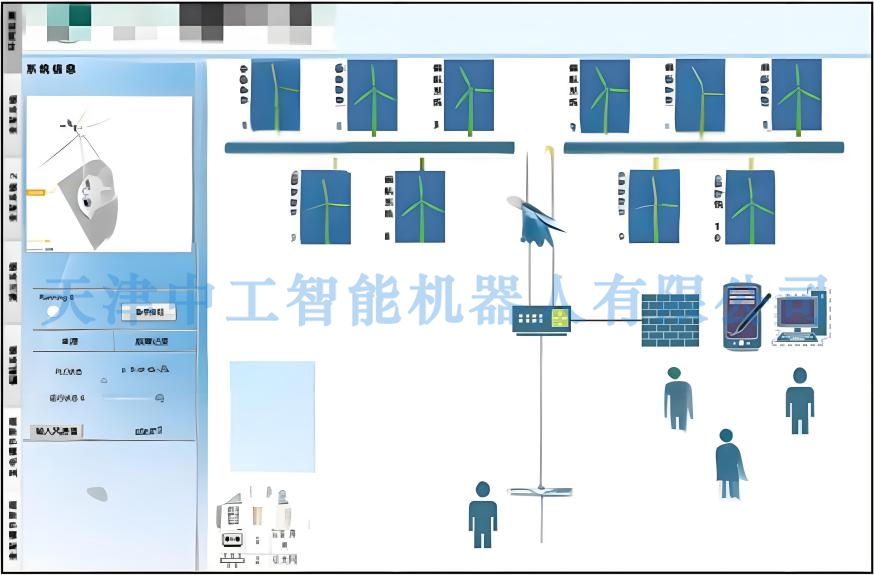Image resolution: width=874 pixels, height=575 pixels.
Task: Click the disc base icon on the vertical pole
Action: click(x=540, y=492)
